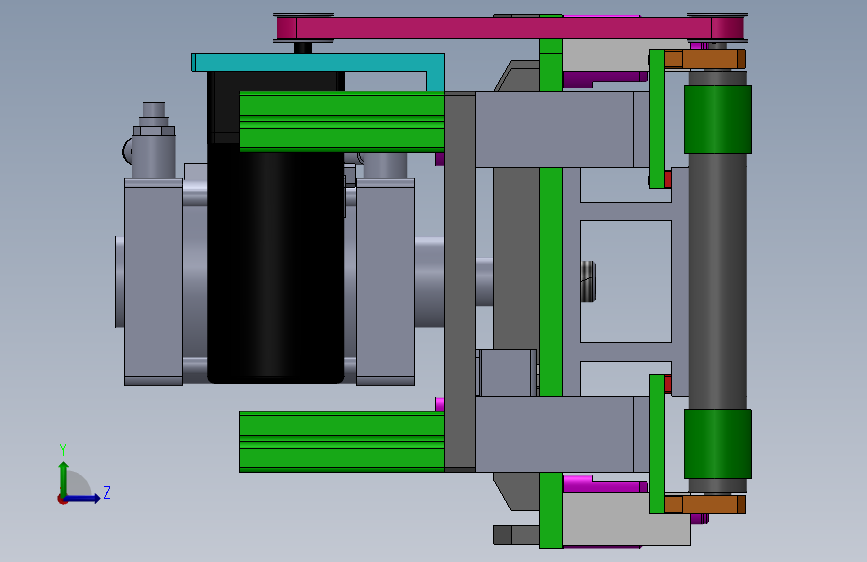Click the green Y axis of the orientation triad
867x562 pixels.
(x=64, y=479)
